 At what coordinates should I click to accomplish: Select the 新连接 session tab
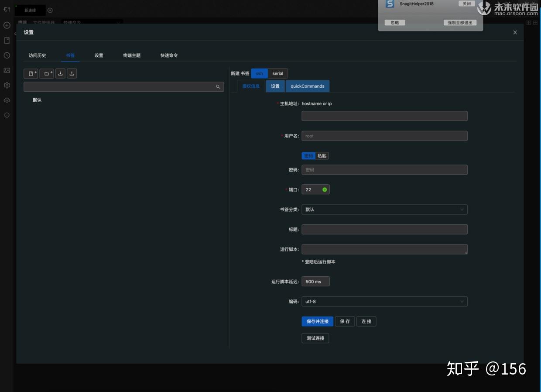tap(30, 10)
